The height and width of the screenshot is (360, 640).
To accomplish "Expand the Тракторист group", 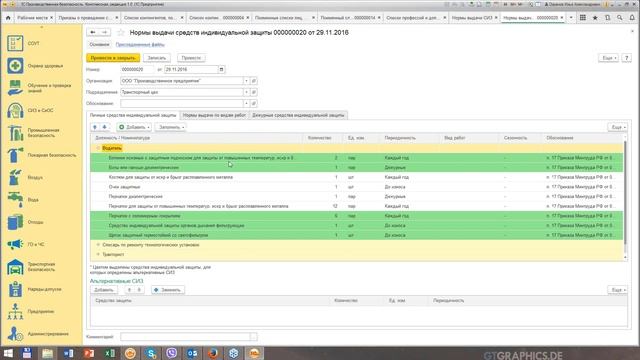I will pos(98,254).
